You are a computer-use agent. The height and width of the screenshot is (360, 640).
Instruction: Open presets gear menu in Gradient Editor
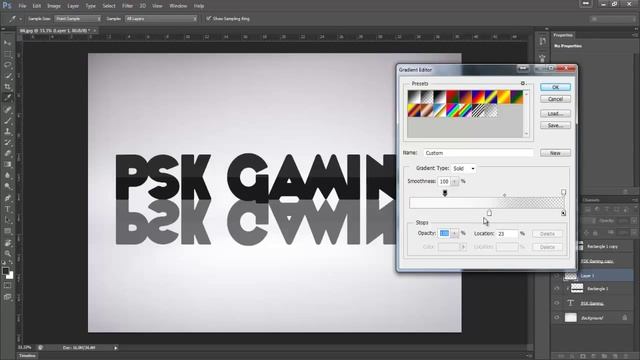[523, 83]
